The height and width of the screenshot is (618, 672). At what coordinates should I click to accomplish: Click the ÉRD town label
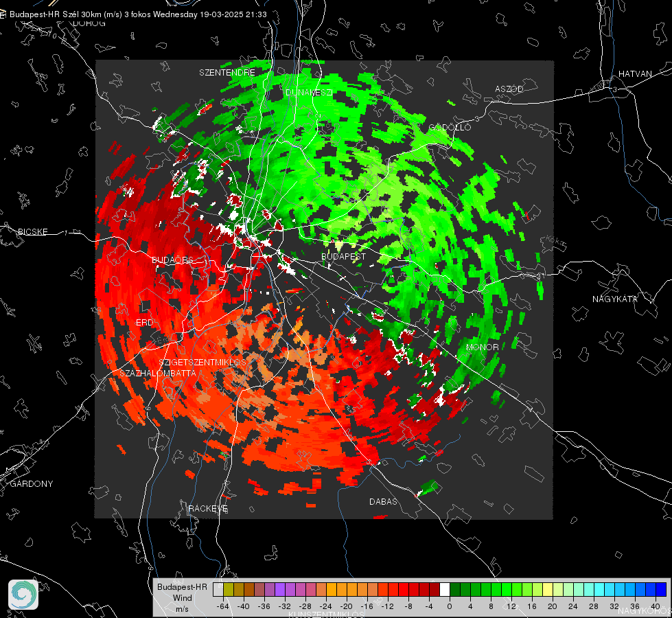[144, 323]
